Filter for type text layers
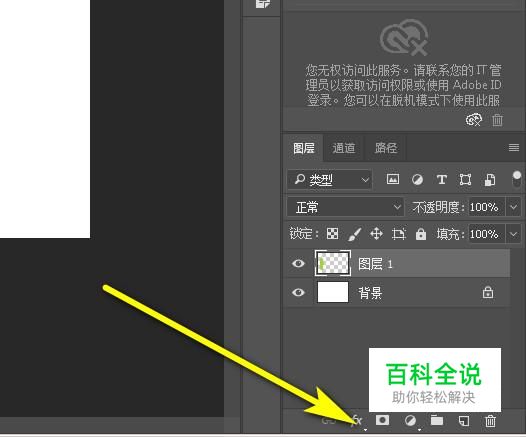Viewport: 526px width, 437px height. point(442,179)
